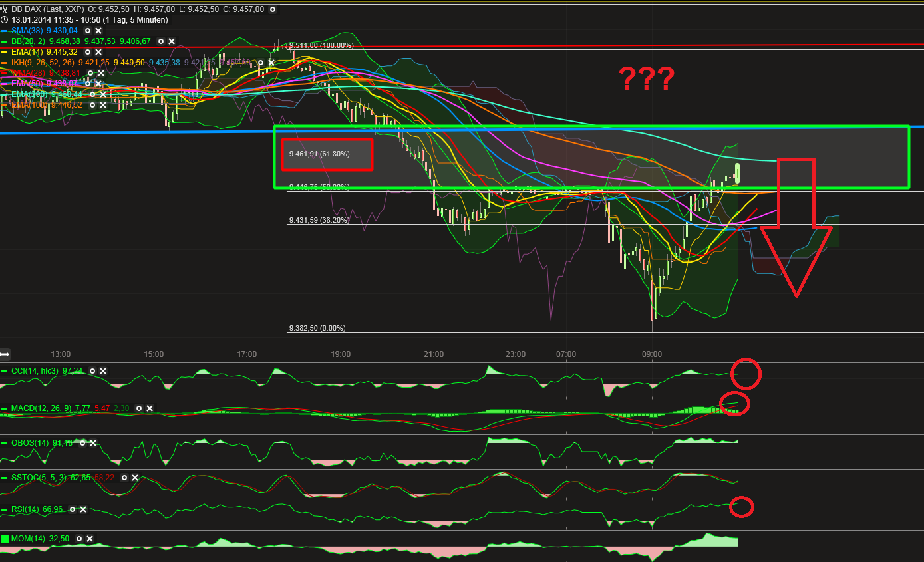The height and width of the screenshot is (562, 924).
Task: Open the SMA(38) indicator settings icon
Action: point(87,31)
